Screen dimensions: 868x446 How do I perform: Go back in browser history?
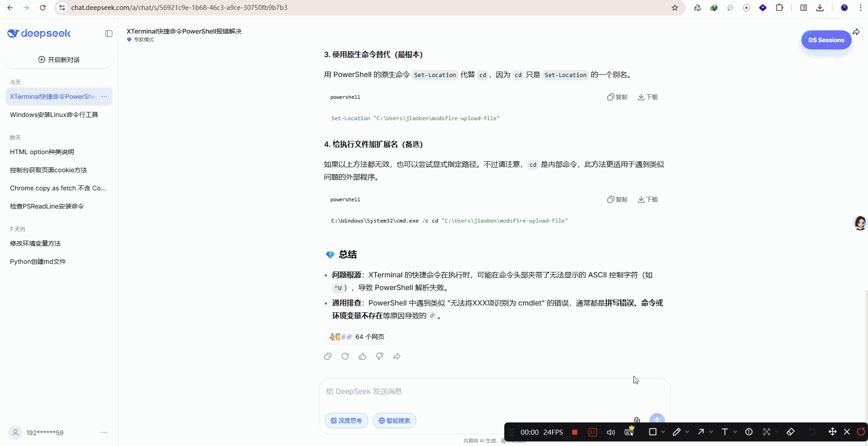[x=10, y=8]
